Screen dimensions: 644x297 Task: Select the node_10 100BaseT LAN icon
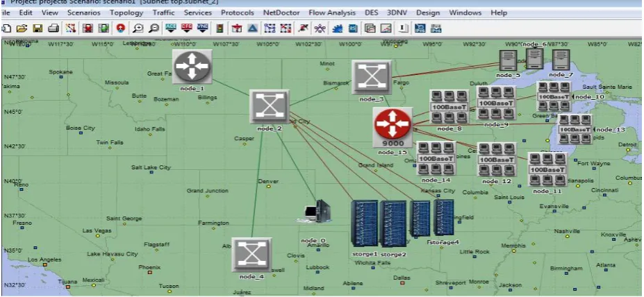pos(554,96)
